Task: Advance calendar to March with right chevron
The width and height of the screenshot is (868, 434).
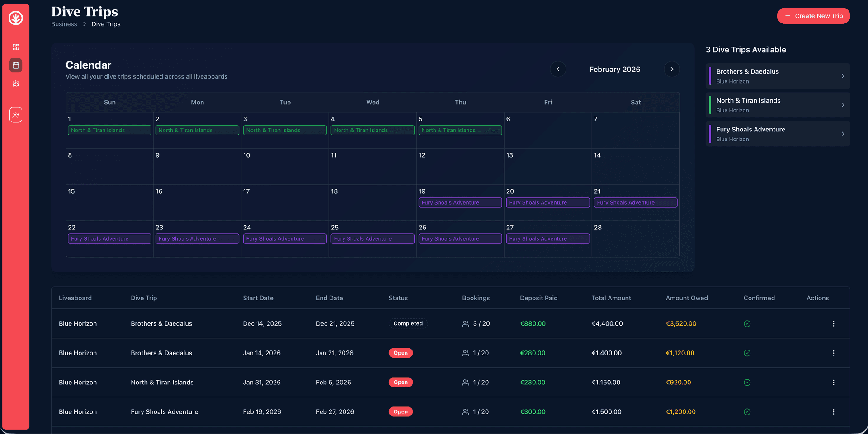Action: click(x=672, y=69)
